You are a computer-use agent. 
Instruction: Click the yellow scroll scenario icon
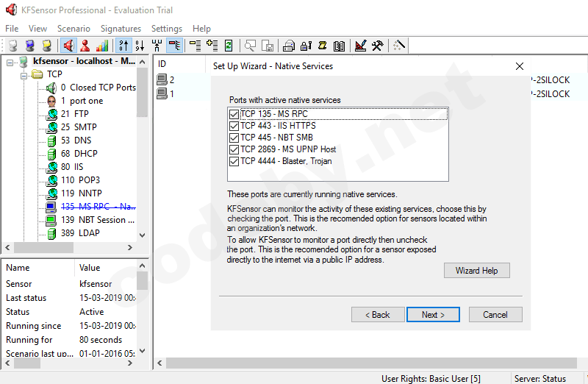[323, 46]
